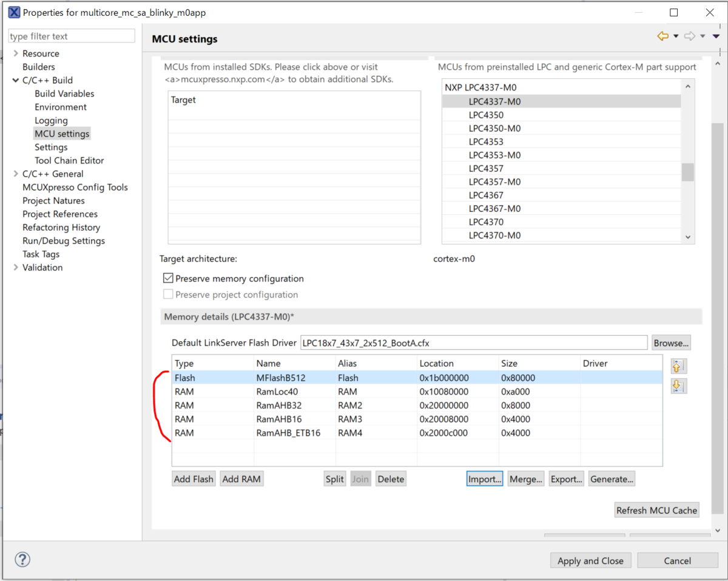Click Apply and Close button

coord(590,560)
